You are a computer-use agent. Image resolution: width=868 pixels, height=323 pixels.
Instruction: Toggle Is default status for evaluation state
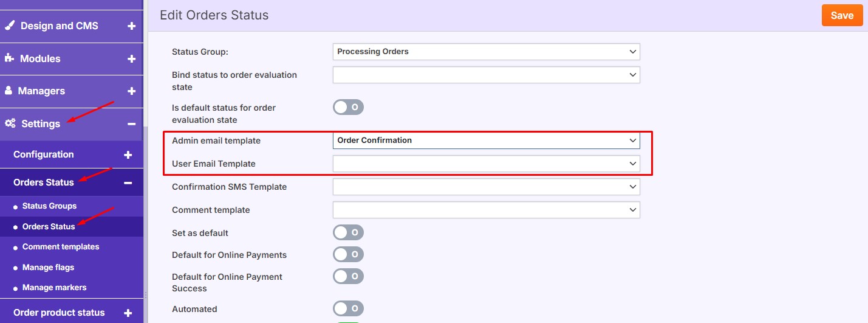click(348, 108)
